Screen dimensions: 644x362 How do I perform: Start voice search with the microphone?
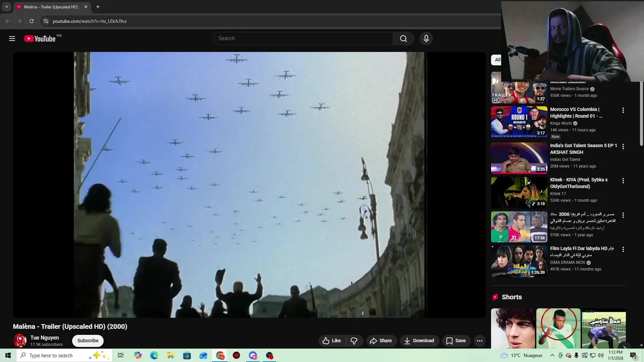click(426, 39)
